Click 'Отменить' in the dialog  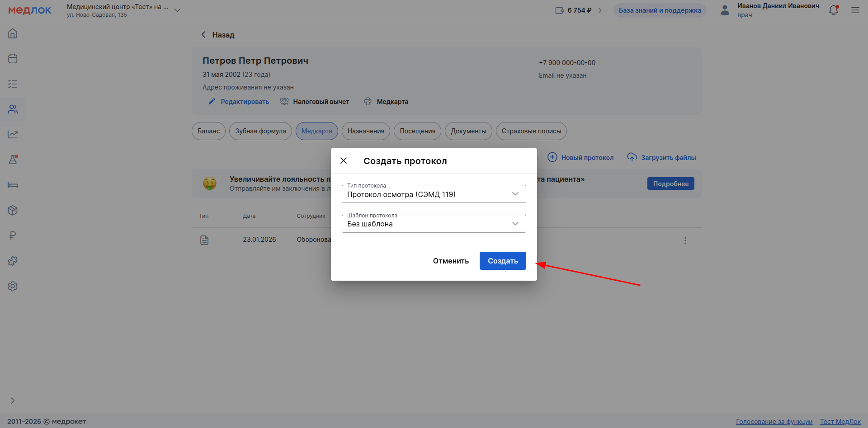(451, 261)
